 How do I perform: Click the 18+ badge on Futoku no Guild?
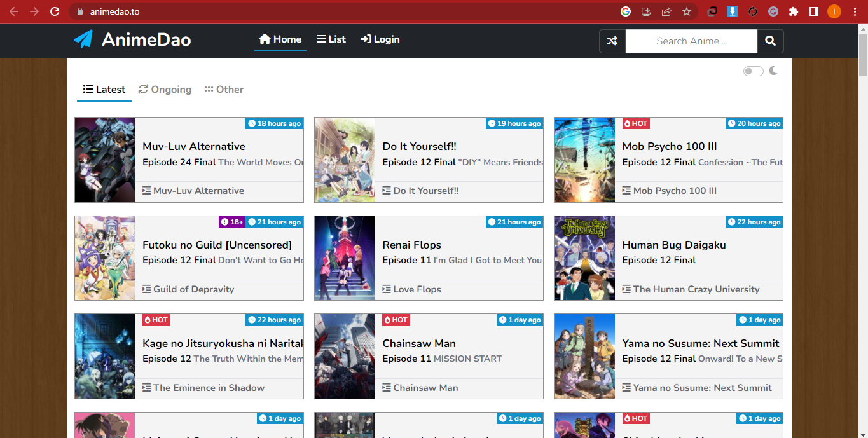233,222
